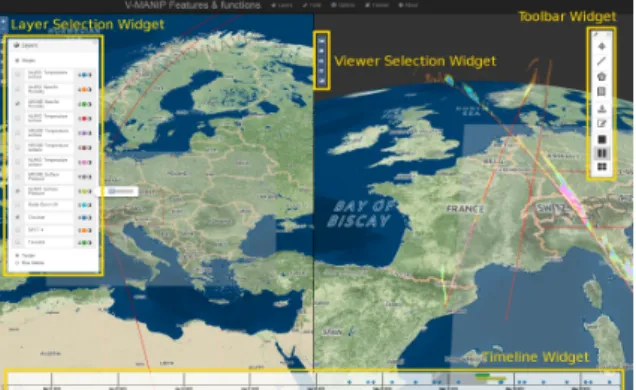Click the cyan color dot in layer list
Screen dimensions: 636x390
(84, 205)
